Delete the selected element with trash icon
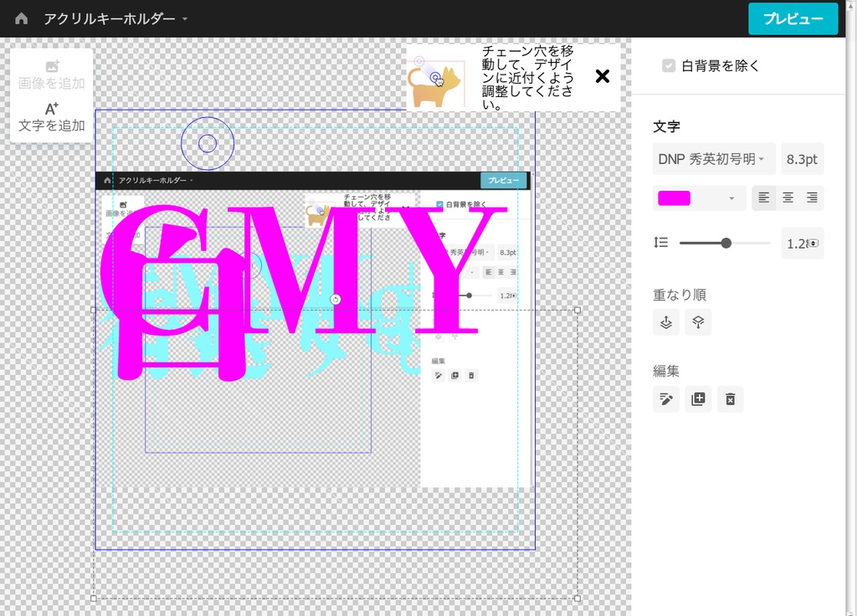 point(730,399)
